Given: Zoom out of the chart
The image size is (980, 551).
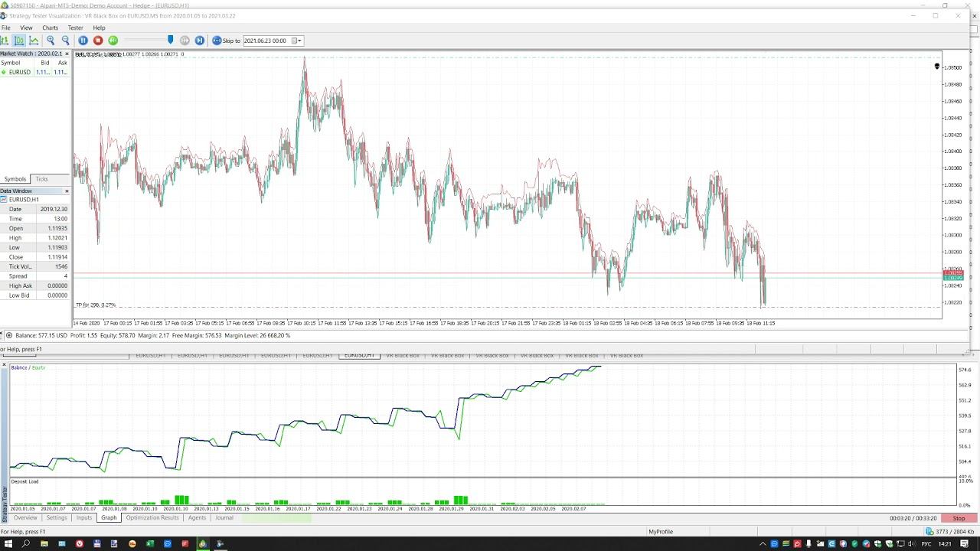Looking at the screenshot, I should click(65, 40).
